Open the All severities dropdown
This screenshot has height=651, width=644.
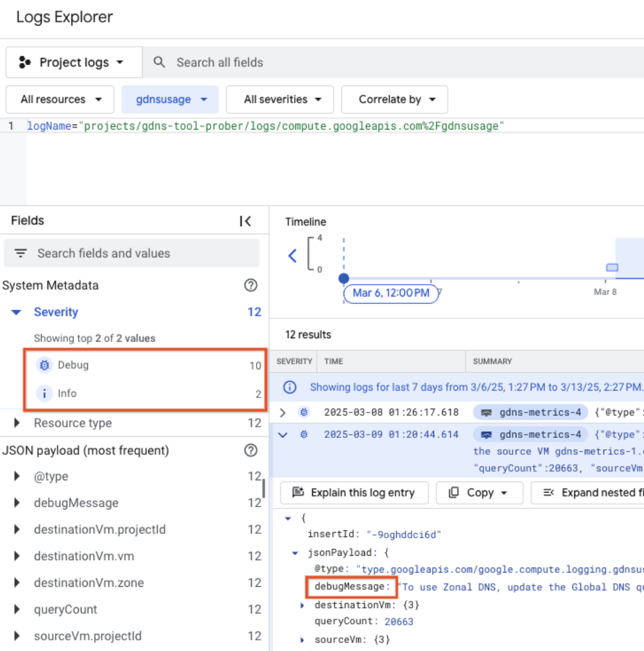[280, 100]
